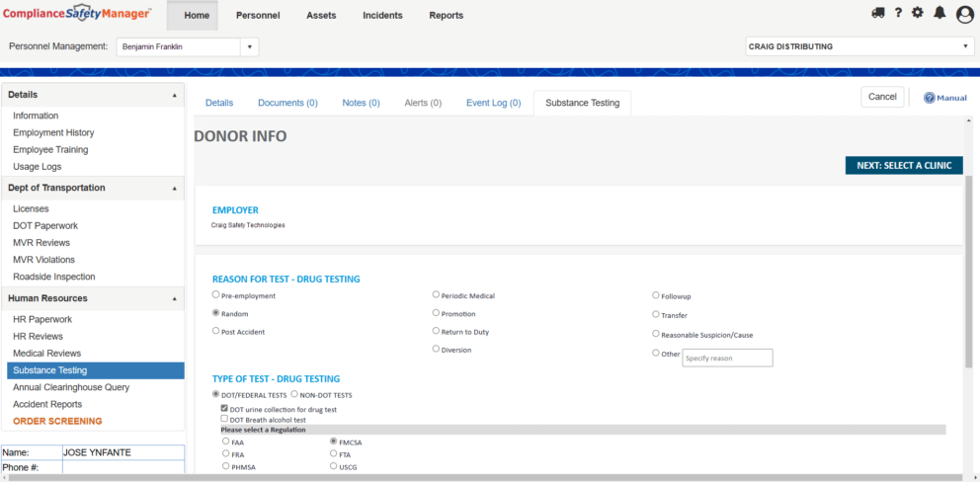
Task: Open Information in sidebar
Action: [36, 116]
